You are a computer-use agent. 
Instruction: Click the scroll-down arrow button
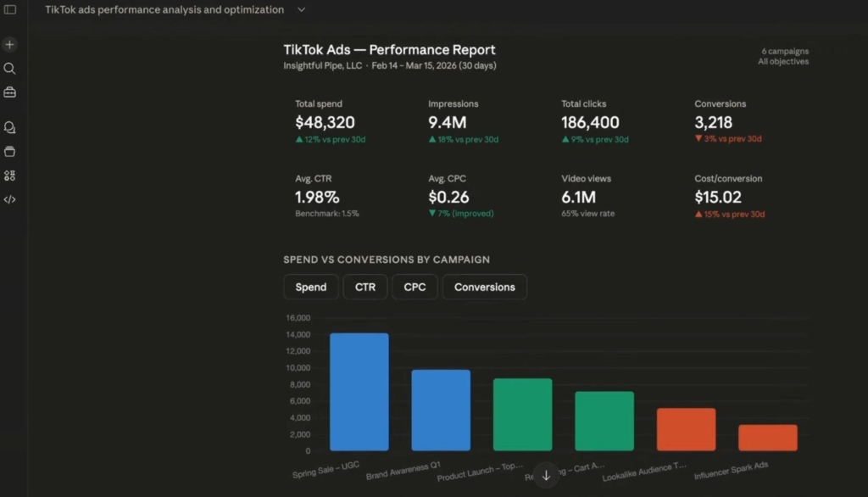546,476
